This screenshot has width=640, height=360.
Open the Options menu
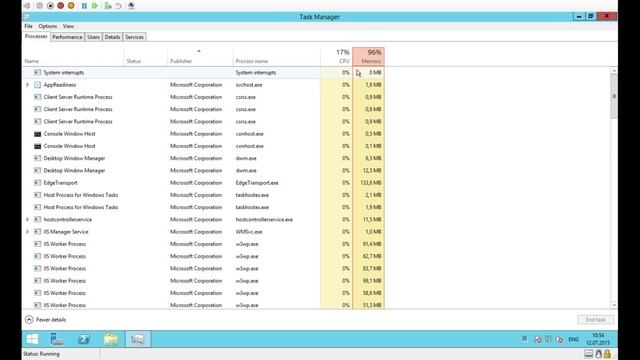pyautogui.click(x=48, y=26)
